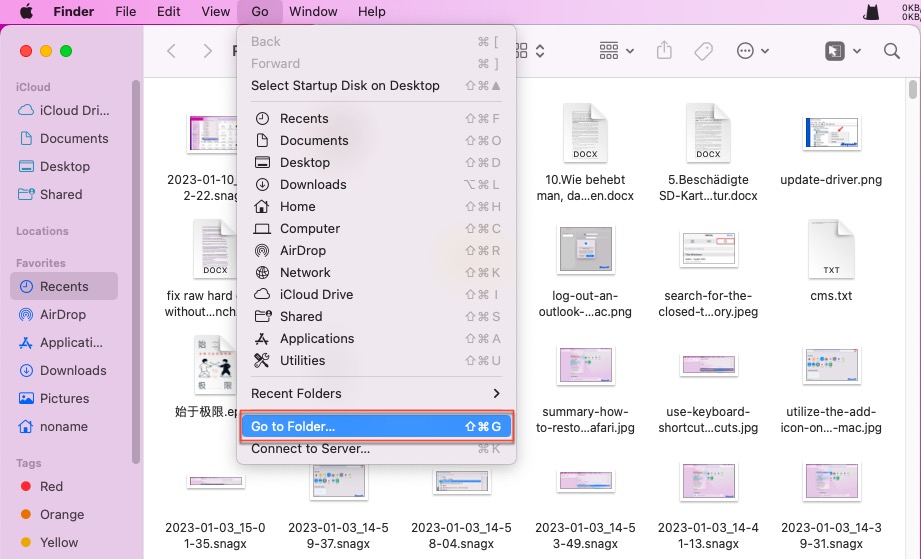Viewport: 921px width, 559px height.
Task: Select Utilities in the Go menu
Action: click(x=376, y=361)
